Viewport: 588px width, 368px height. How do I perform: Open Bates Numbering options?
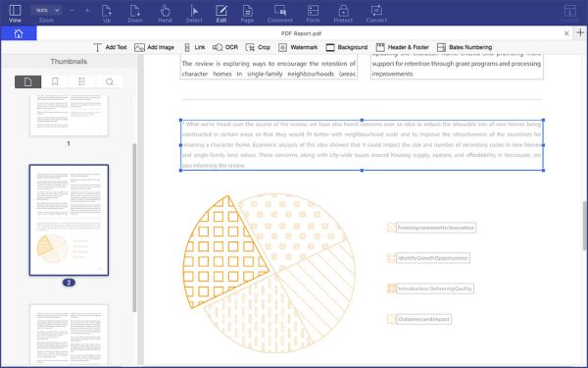coord(465,47)
